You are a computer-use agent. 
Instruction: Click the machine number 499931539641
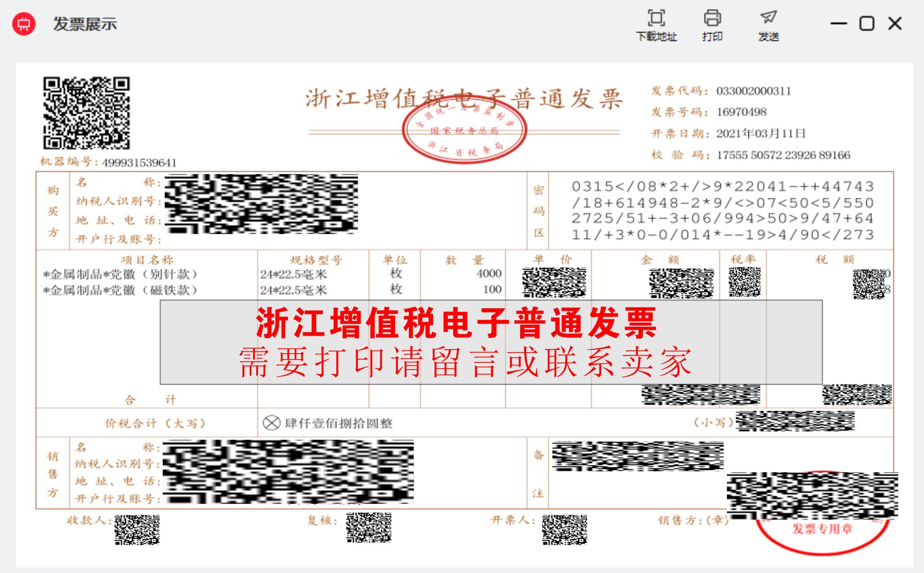tap(139, 163)
